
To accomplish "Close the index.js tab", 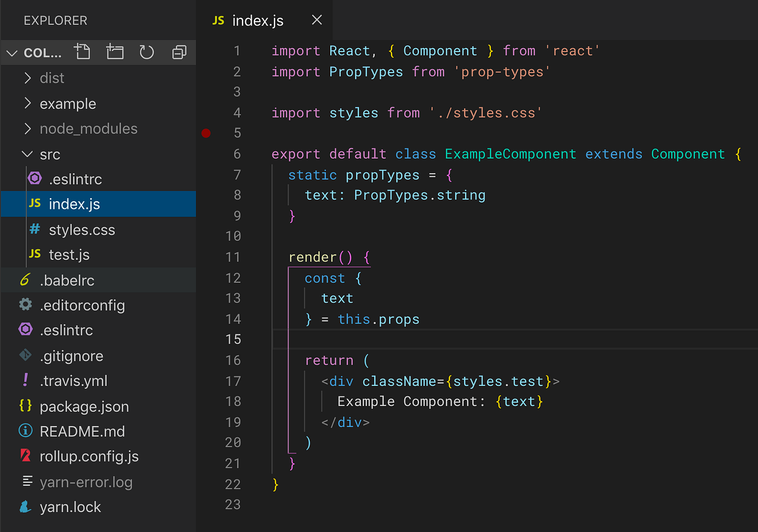I will point(317,20).
